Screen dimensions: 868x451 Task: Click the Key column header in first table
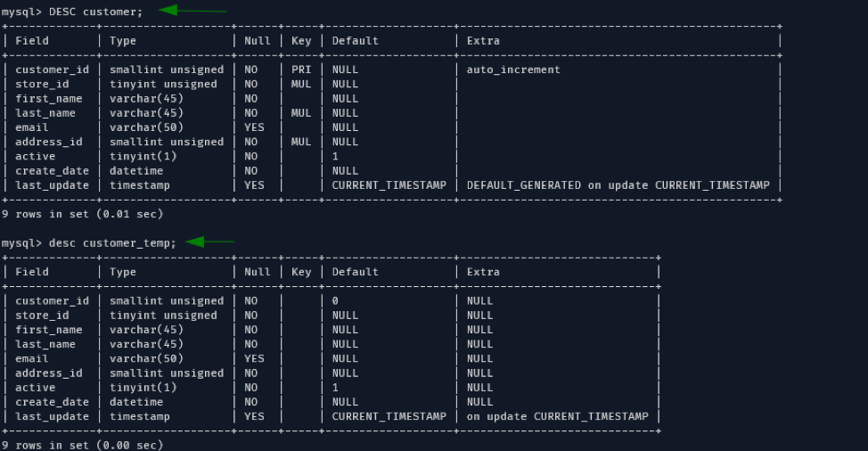301,40
